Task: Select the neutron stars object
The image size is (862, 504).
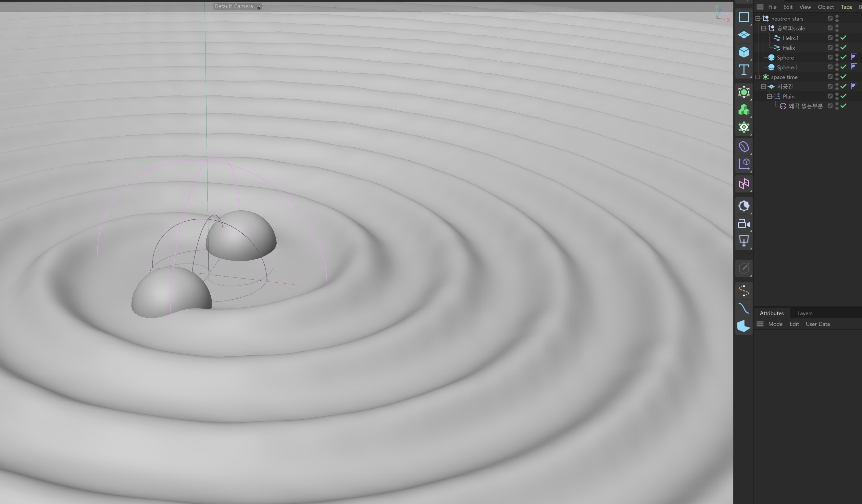Action: click(787, 18)
